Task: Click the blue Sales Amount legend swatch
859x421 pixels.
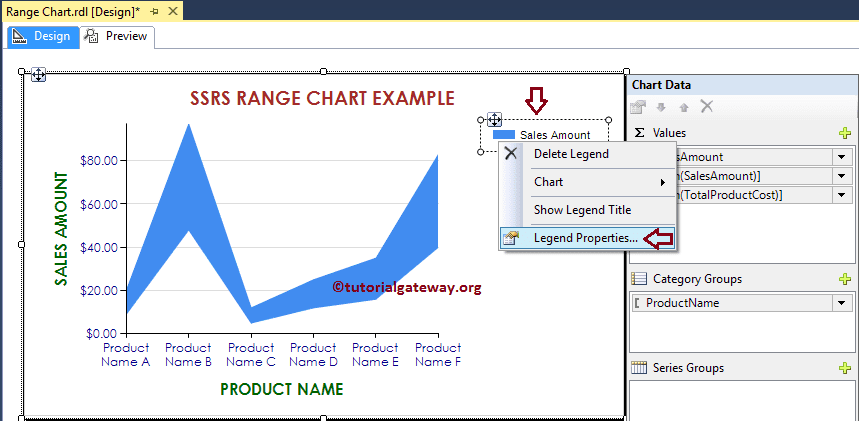Action: pos(503,135)
